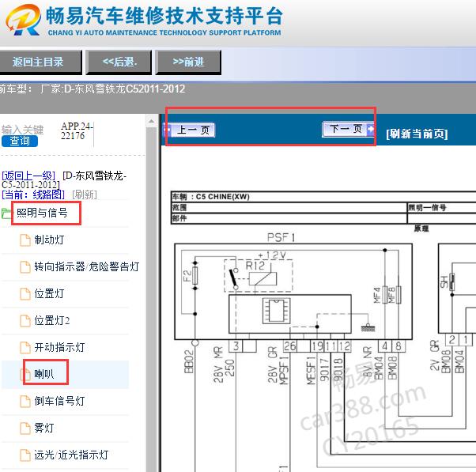Click the 返回主目录 button
The height and width of the screenshot is (472, 476).
click(x=40, y=62)
